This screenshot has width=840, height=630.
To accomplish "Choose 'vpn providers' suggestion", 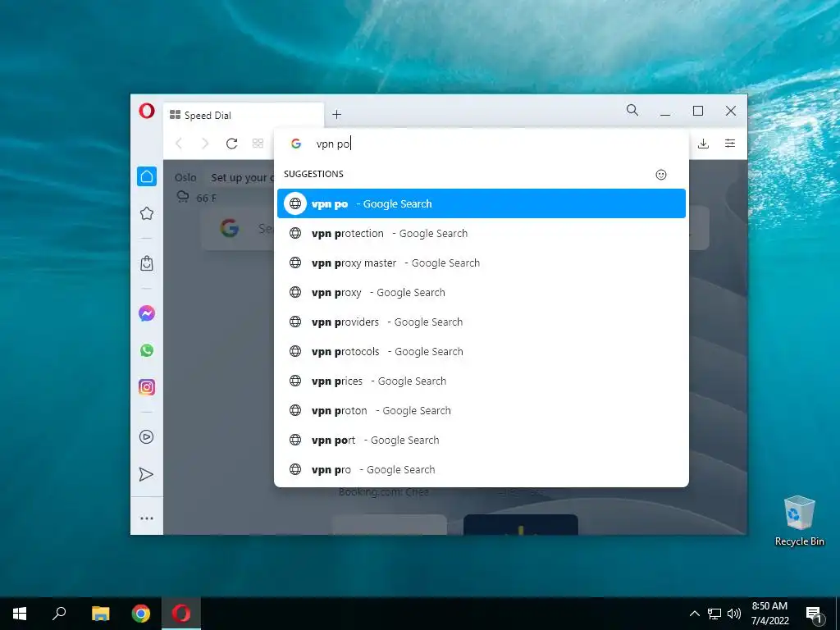I will pyautogui.click(x=481, y=322).
